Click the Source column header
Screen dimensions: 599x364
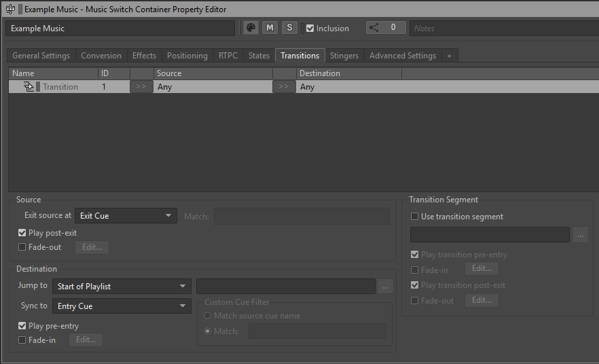click(x=213, y=73)
